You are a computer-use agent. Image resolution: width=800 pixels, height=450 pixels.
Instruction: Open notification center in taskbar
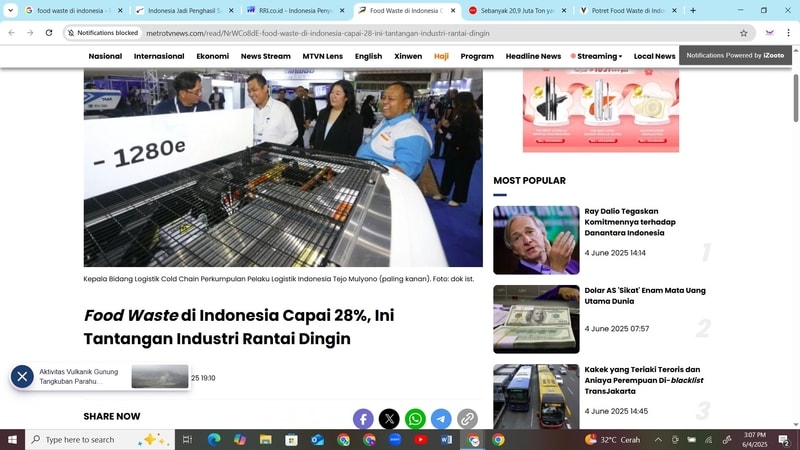(x=784, y=440)
